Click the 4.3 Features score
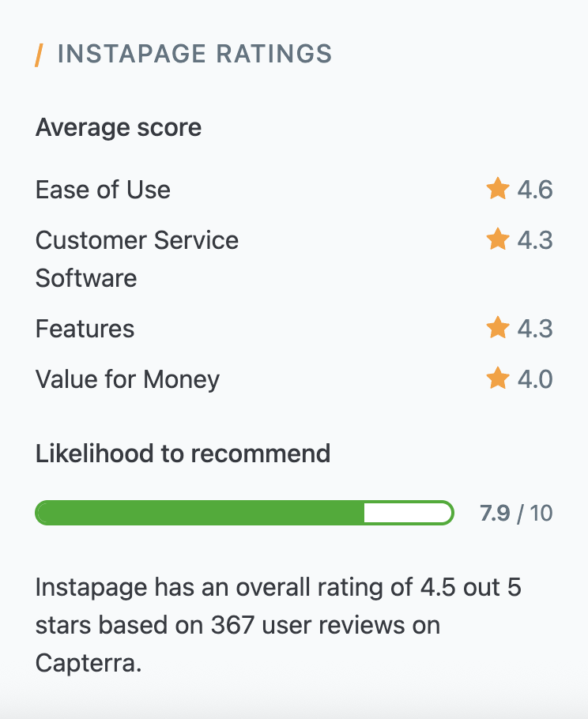Image resolution: width=588 pixels, height=719 pixels. click(x=535, y=329)
